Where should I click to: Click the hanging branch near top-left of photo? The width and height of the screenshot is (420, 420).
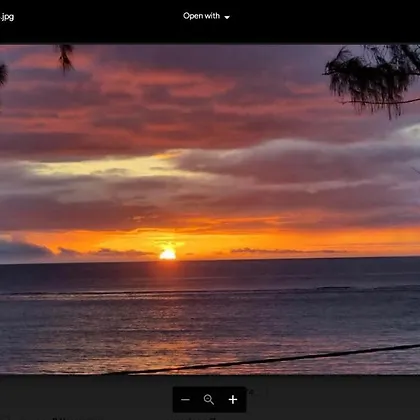point(65,57)
